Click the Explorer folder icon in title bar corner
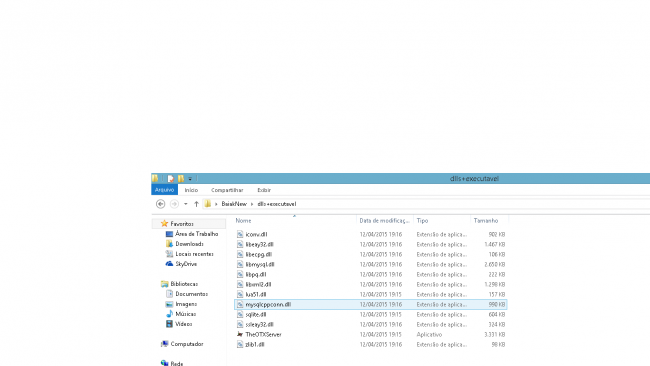This screenshot has width=650, height=366. pyautogui.click(x=155, y=178)
